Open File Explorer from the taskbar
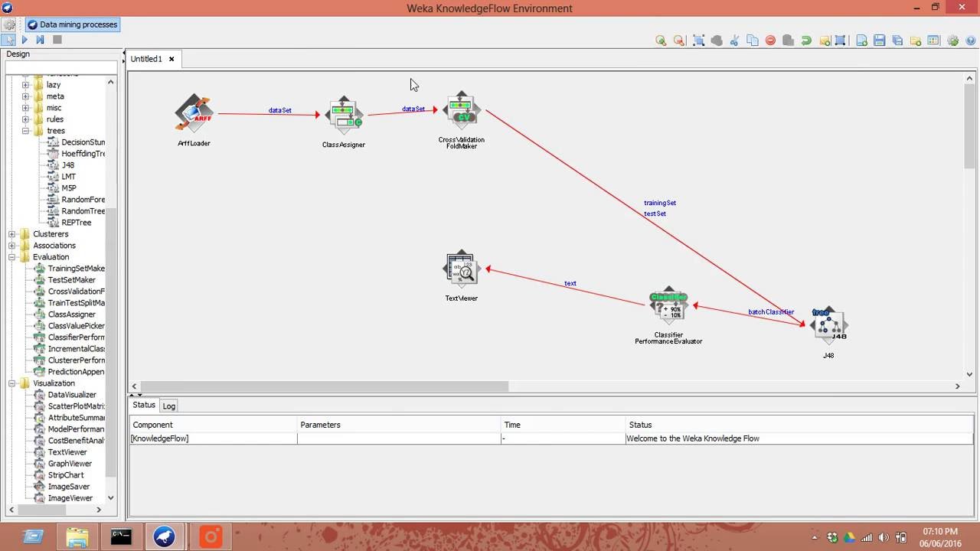Viewport: 980px width, 551px height. point(77,537)
